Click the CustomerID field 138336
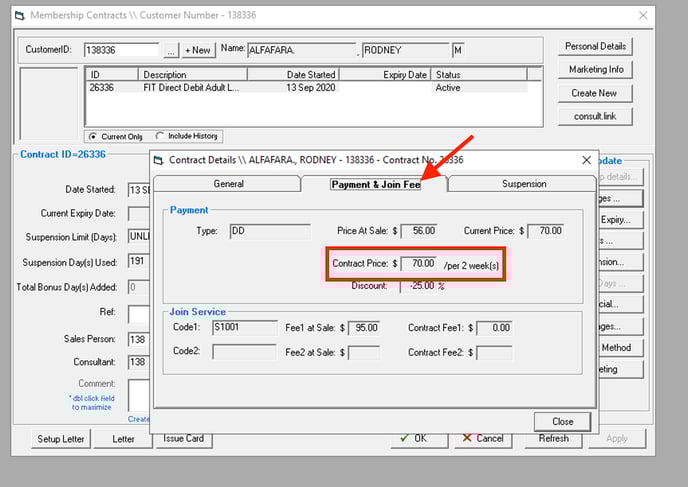The width and height of the screenshot is (688, 487). click(x=122, y=50)
